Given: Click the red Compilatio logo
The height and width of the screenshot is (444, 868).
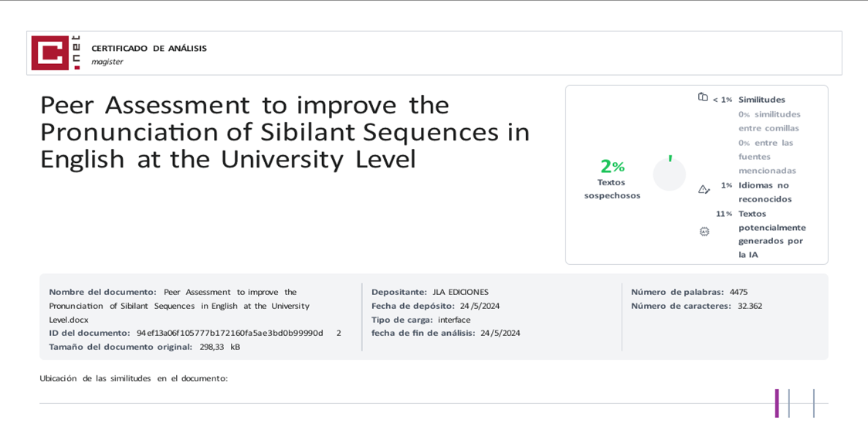Looking at the screenshot, I should click(x=55, y=53).
